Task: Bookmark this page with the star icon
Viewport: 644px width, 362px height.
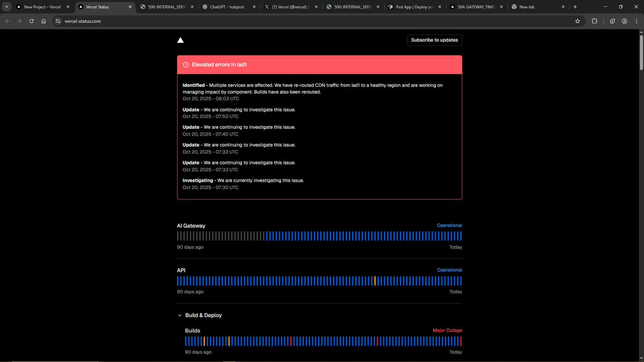Action: click(x=577, y=21)
